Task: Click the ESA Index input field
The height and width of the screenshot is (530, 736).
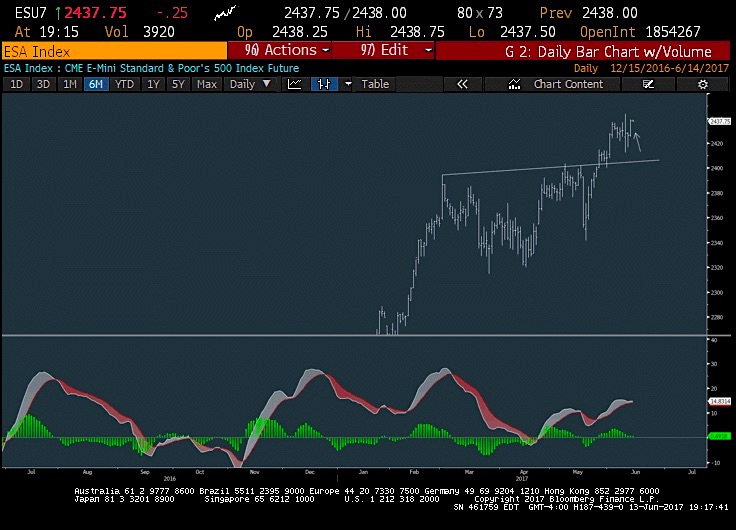Action: [114, 51]
